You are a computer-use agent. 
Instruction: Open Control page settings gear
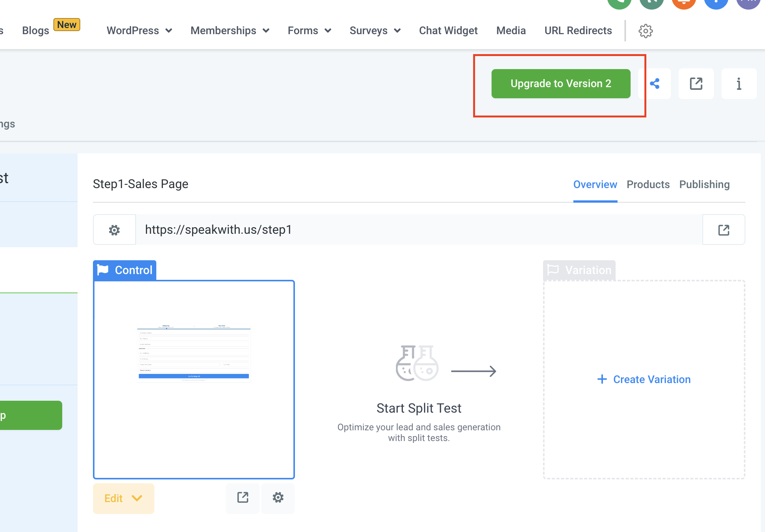278,498
